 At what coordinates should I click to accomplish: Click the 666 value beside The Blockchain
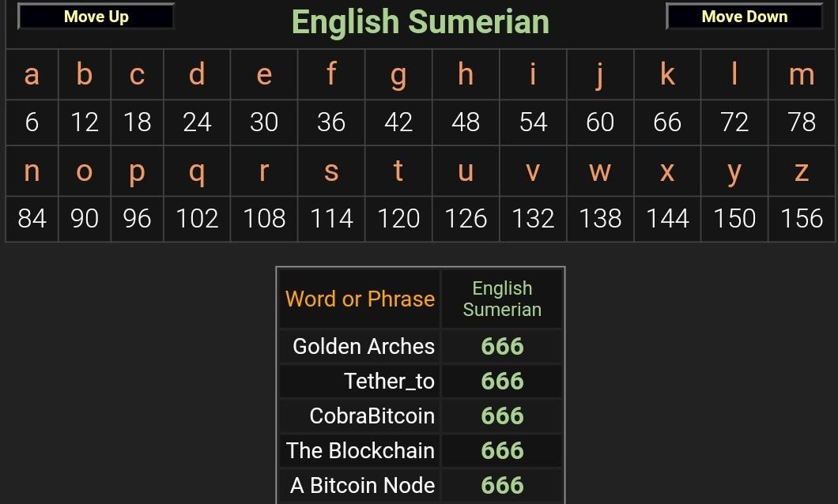click(502, 450)
